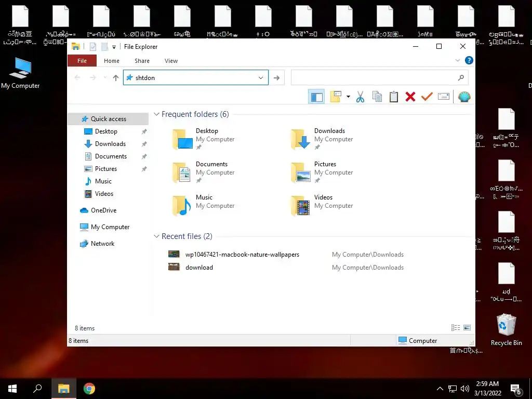Click File Explorer on the taskbar
The width and height of the screenshot is (532, 399).
coord(63,389)
